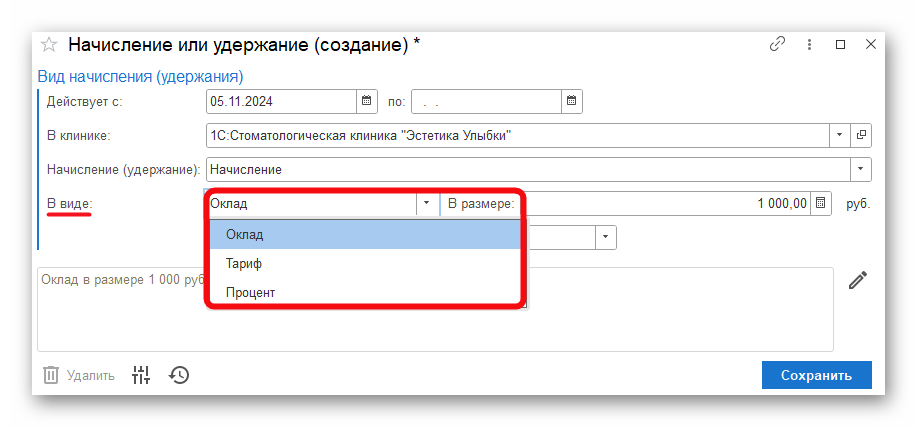Image resolution: width=917 pixels, height=427 pixels.
Task: Expand the dropdown below the amount field
Action: point(605,237)
